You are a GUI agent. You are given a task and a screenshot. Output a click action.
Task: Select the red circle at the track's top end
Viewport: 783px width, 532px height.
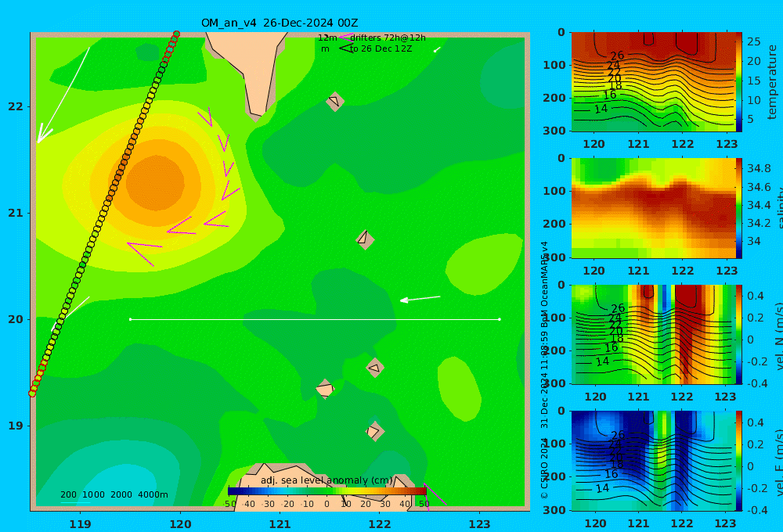pyautogui.click(x=176, y=34)
